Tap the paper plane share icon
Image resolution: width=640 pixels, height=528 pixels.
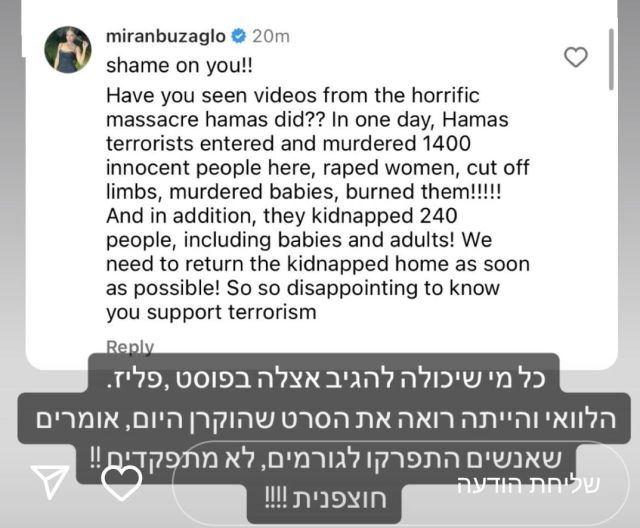tap(50, 481)
